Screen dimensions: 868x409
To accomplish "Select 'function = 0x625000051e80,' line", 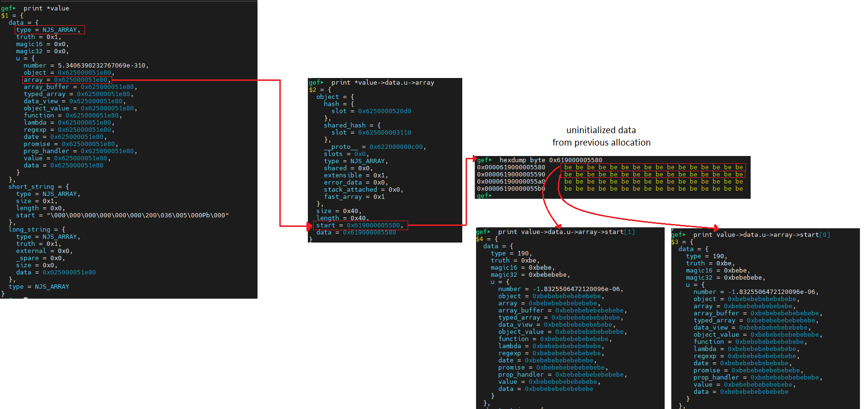I will (x=73, y=115).
